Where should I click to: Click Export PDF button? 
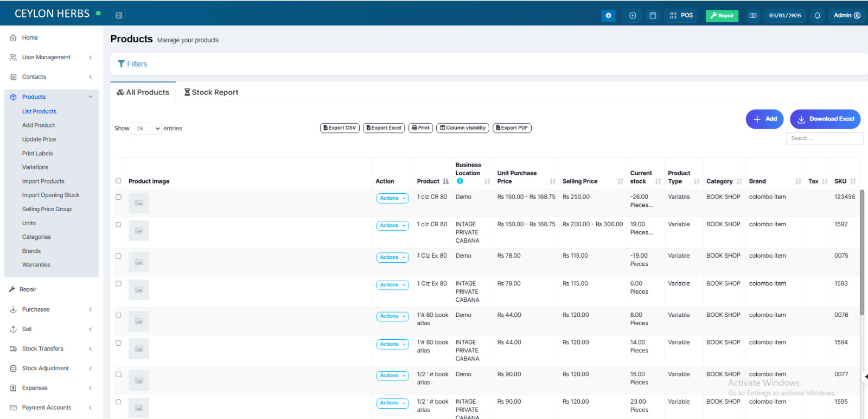tap(512, 128)
